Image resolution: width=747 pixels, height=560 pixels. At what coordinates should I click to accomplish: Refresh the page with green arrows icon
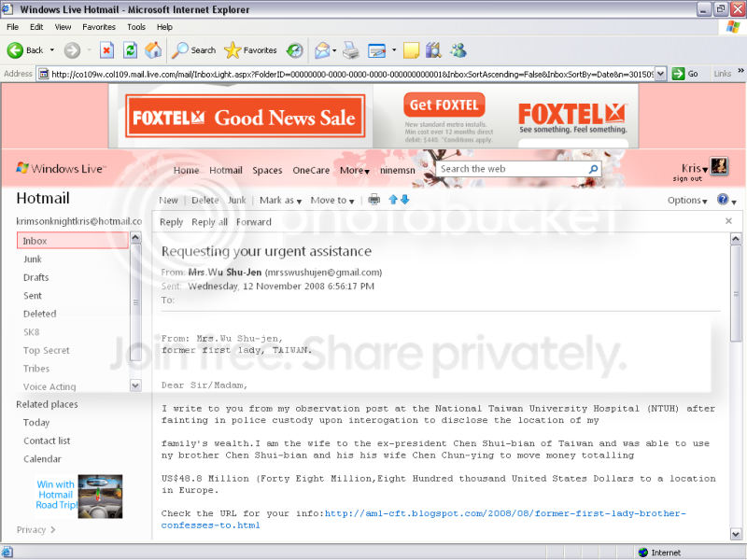pyautogui.click(x=130, y=50)
